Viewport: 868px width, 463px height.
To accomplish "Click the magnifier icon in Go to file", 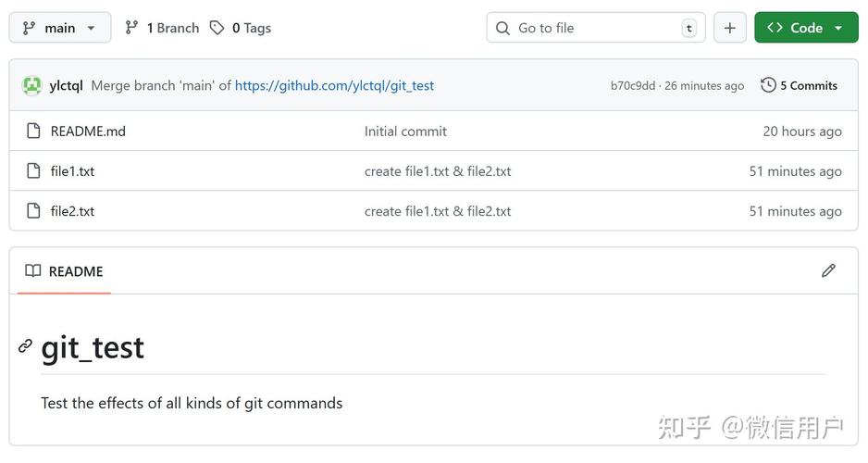I will pyautogui.click(x=502, y=29).
